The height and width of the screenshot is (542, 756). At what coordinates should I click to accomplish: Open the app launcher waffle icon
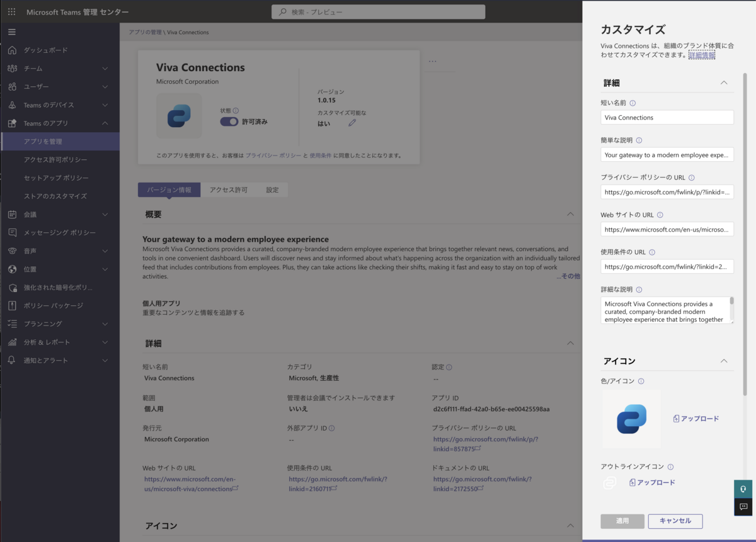(12, 12)
